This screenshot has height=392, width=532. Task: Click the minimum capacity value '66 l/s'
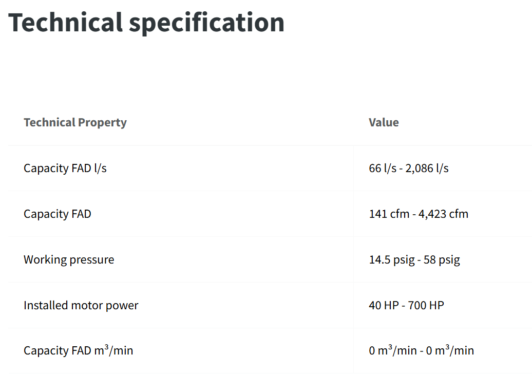(383, 168)
